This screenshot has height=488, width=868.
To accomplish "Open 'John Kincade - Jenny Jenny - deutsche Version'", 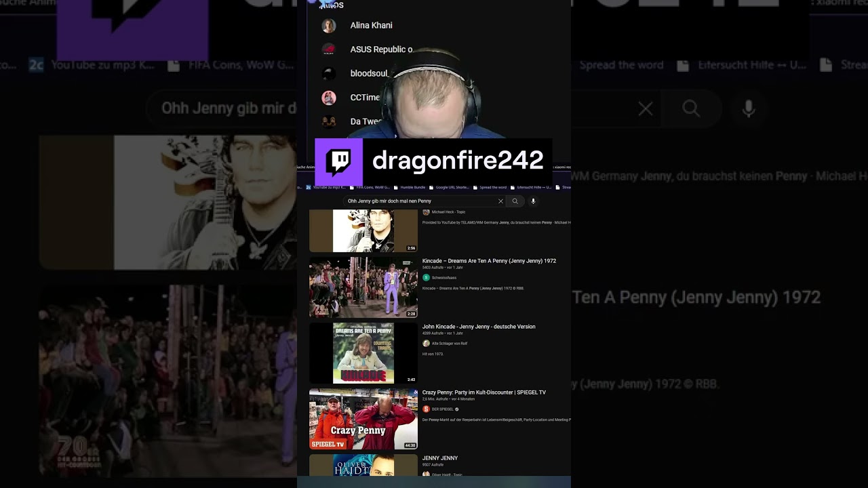I will tap(479, 327).
